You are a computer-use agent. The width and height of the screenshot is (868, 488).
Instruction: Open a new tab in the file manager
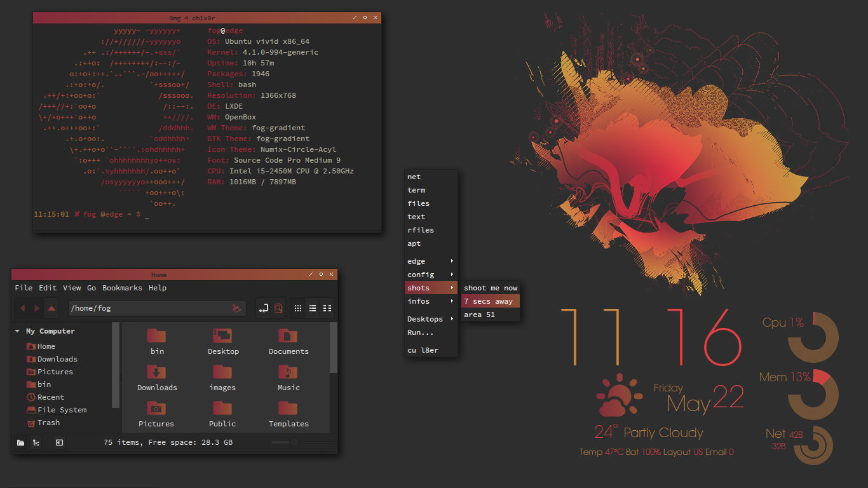point(264,308)
